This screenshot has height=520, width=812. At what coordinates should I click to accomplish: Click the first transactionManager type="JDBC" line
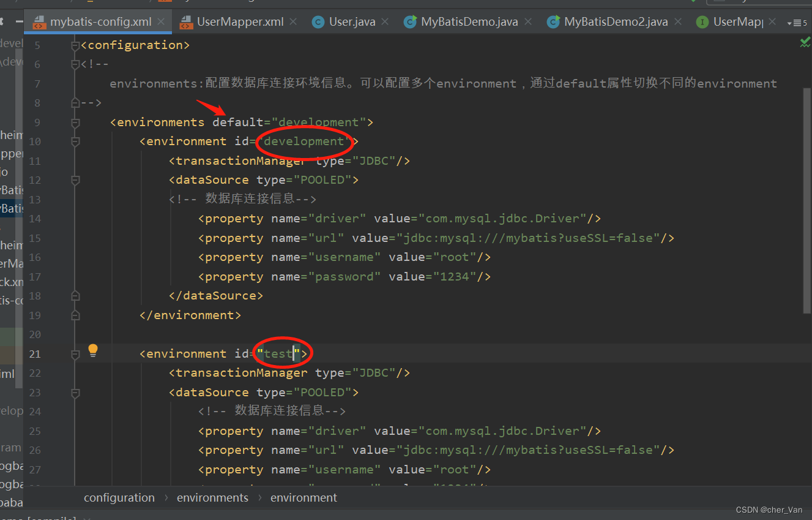pyautogui.click(x=289, y=161)
